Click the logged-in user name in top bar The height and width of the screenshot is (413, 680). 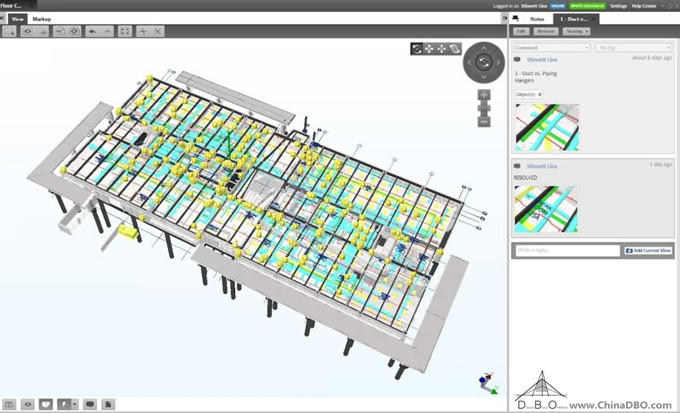534,6
